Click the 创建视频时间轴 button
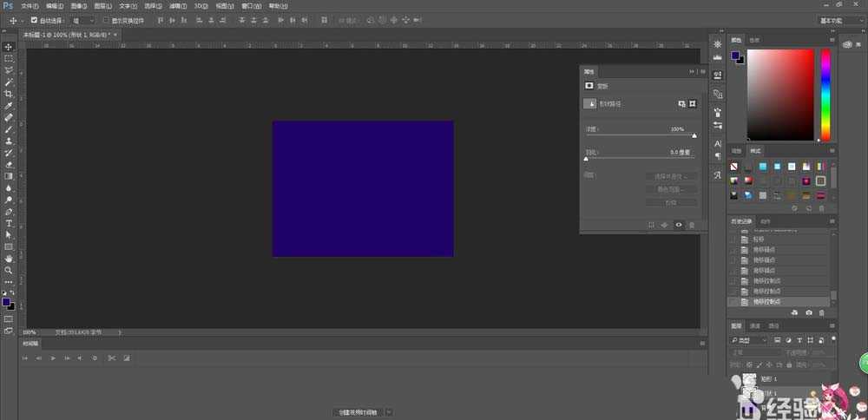The width and height of the screenshot is (868, 420). pos(358,412)
